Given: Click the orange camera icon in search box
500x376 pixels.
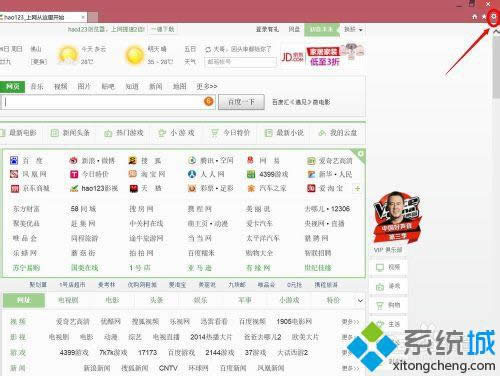Looking at the screenshot, I should (209, 101).
